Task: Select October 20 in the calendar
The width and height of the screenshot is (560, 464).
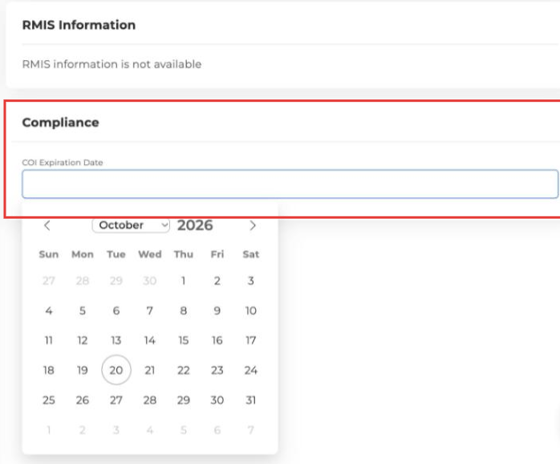Action: coord(116,370)
